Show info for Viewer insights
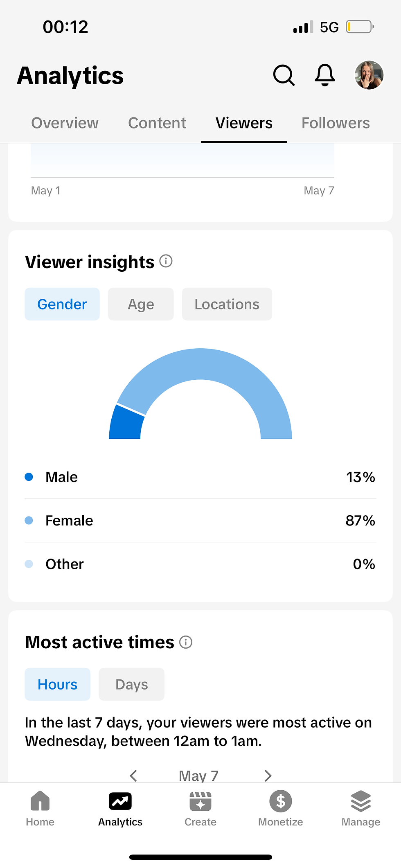 [166, 261]
